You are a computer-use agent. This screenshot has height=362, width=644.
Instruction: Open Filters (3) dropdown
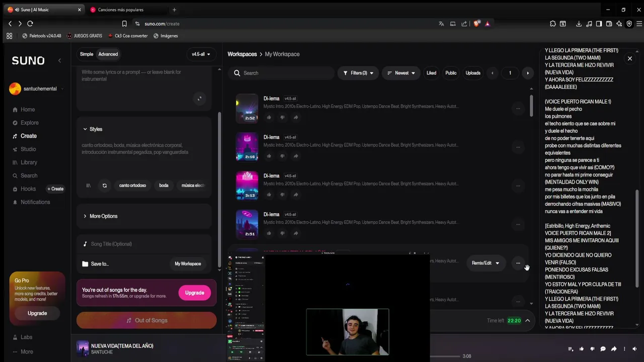tap(358, 73)
